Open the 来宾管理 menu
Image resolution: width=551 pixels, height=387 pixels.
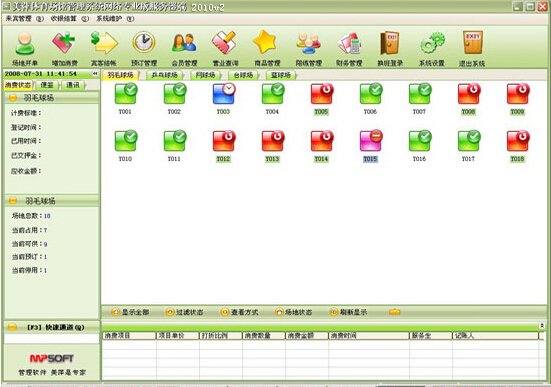pyautogui.click(x=24, y=19)
